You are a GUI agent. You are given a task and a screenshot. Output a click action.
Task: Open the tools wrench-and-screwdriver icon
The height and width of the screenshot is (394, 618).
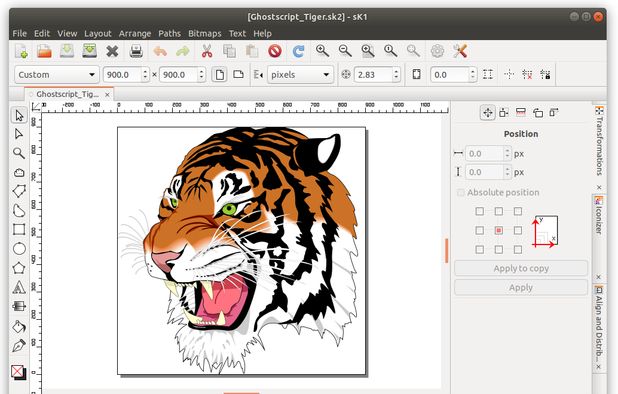click(x=460, y=51)
